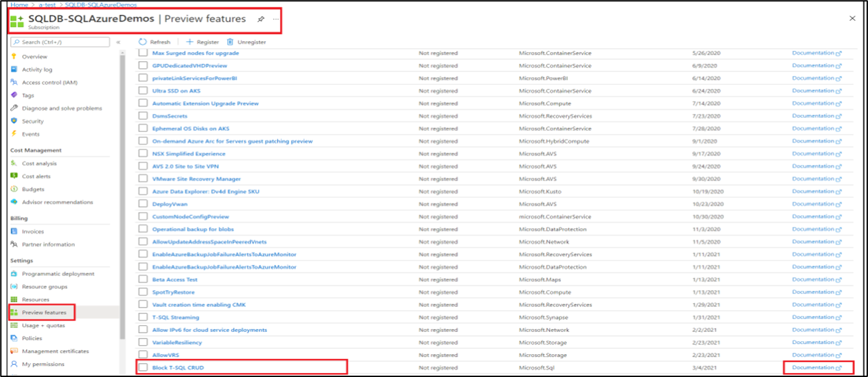
Task: Click the Programmatic deployment icon
Action: [15, 273]
